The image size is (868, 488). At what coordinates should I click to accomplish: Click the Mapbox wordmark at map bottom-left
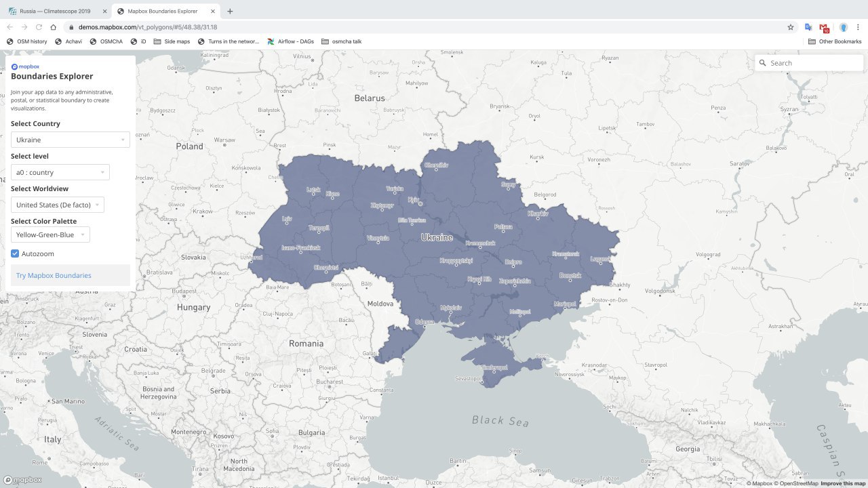pos(22,480)
